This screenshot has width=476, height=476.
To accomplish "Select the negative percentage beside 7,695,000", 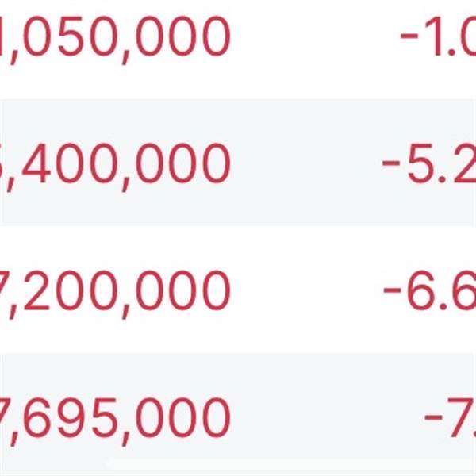I will (x=450, y=417).
